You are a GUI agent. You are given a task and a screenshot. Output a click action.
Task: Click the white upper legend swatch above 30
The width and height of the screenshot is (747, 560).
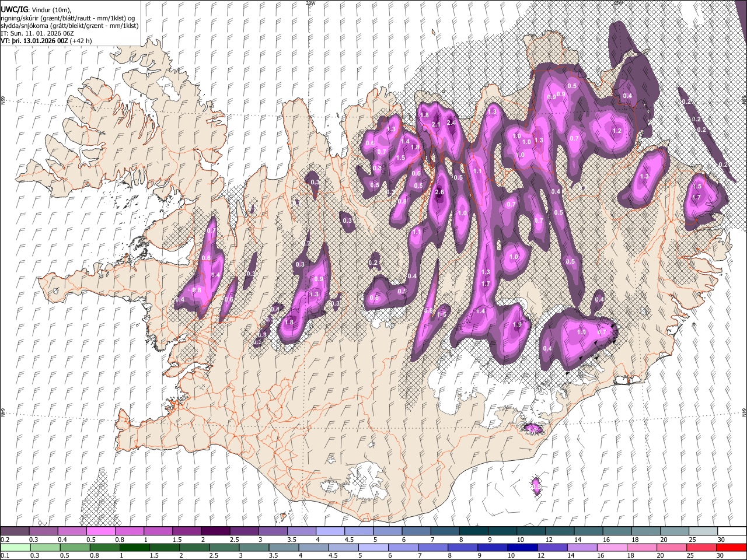pos(732,531)
